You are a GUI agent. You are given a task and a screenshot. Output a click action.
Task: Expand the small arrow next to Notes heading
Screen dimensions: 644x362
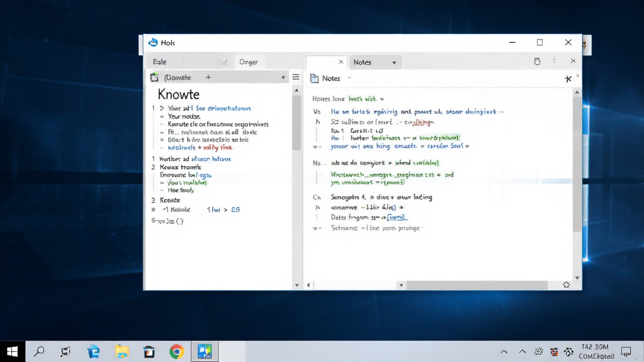pos(349,78)
